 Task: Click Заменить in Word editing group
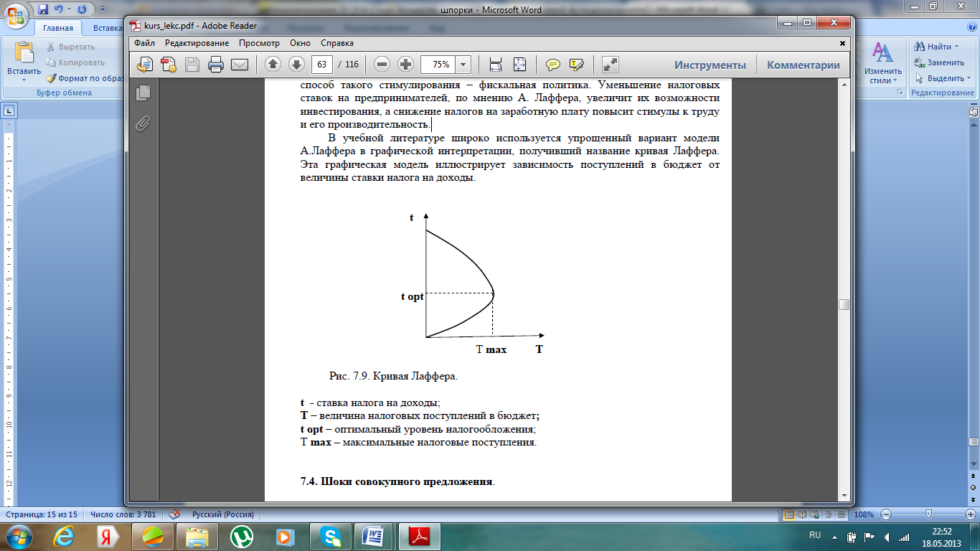point(940,62)
